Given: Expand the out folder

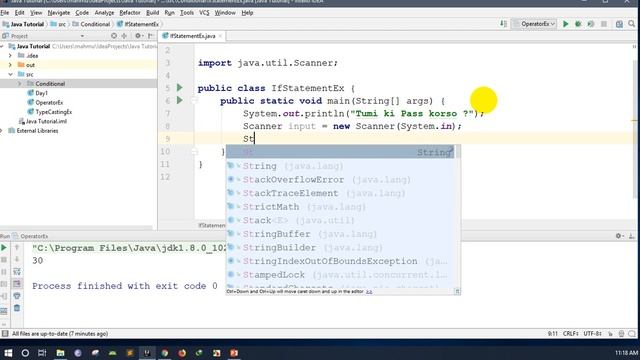Looking at the screenshot, I should pyautogui.click(x=11, y=65).
